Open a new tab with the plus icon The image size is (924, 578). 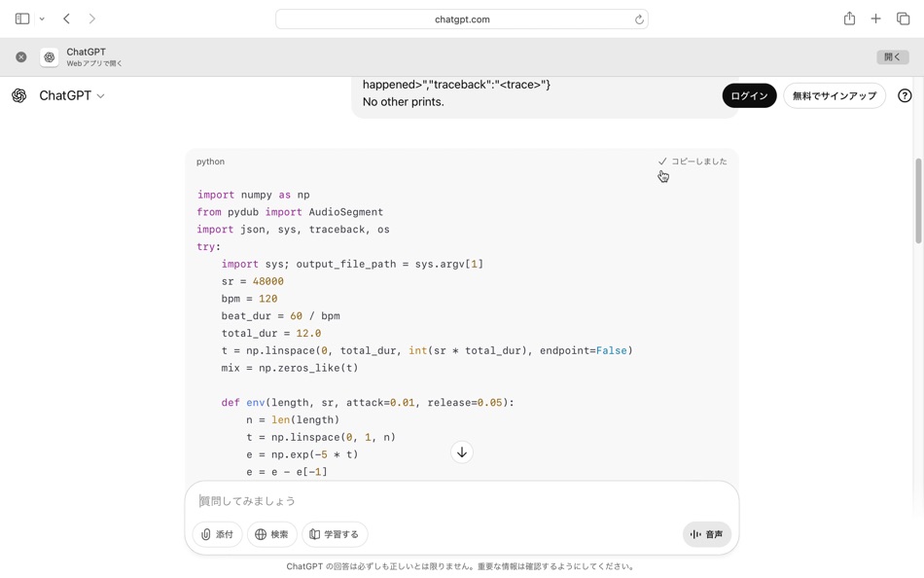coord(877,18)
